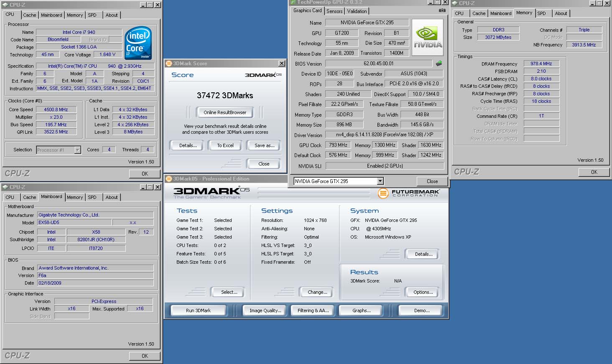Open the Mainboard tab in the top-left CPU-Z

pyautogui.click(x=51, y=15)
